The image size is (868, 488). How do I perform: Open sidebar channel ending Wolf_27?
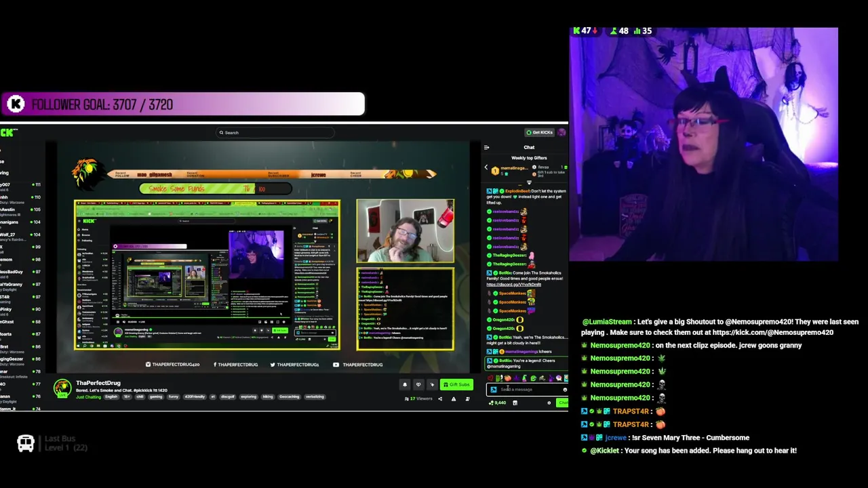click(x=20, y=237)
